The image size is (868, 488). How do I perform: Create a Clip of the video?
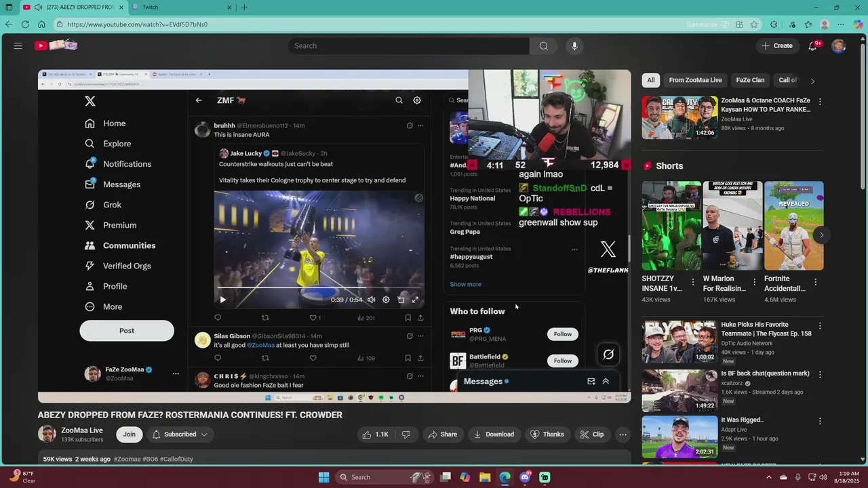tap(591, 434)
